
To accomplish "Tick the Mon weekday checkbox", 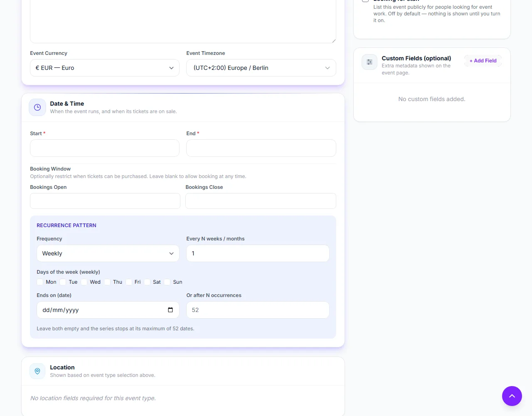I will (x=40, y=282).
